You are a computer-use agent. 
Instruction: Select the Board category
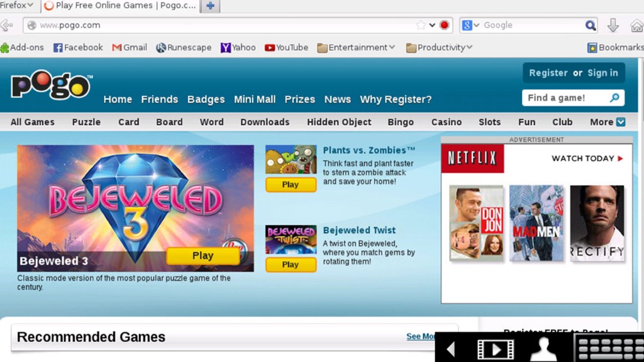(169, 122)
